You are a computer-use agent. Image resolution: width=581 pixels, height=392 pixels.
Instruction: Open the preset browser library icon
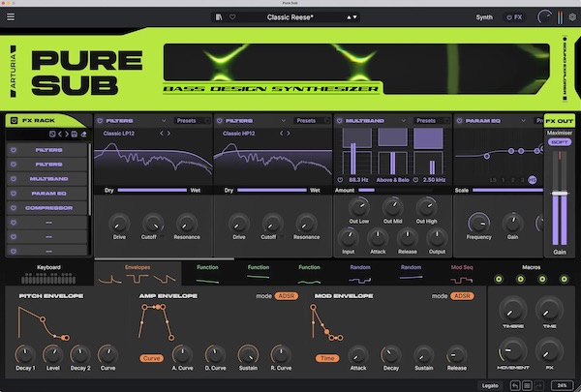coord(219,17)
